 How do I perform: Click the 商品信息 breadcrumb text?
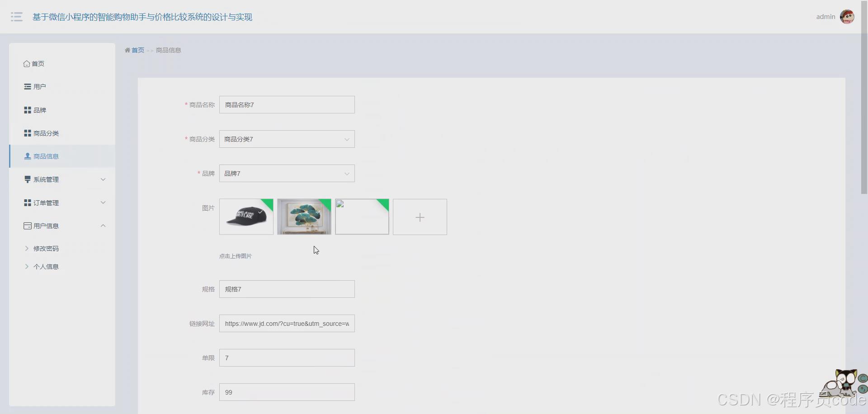coord(168,50)
